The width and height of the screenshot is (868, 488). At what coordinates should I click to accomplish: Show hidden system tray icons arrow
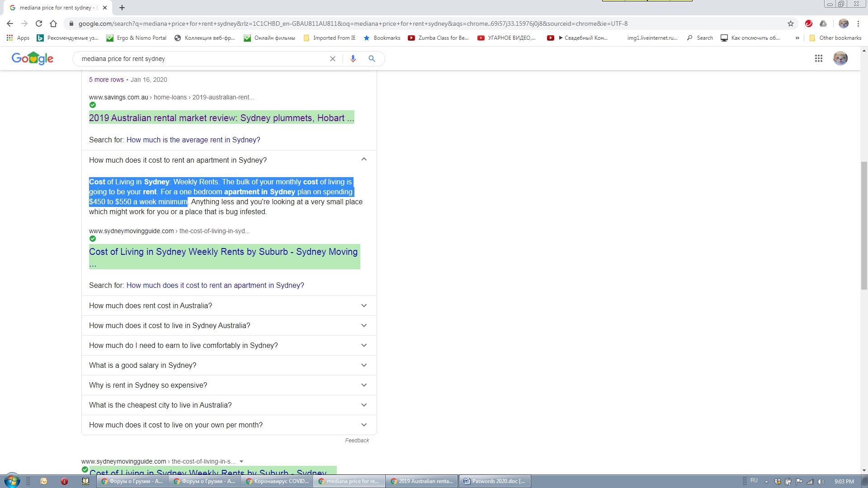click(766, 482)
